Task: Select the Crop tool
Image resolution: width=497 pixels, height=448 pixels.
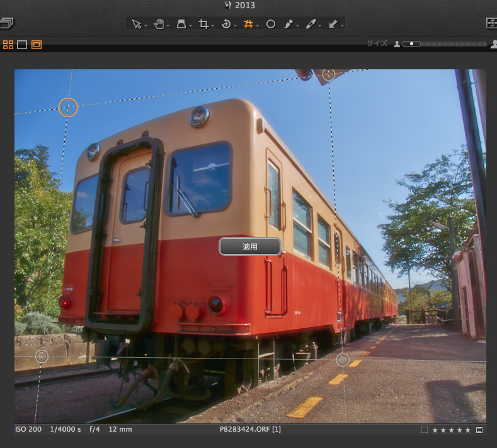Action: pos(203,24)
